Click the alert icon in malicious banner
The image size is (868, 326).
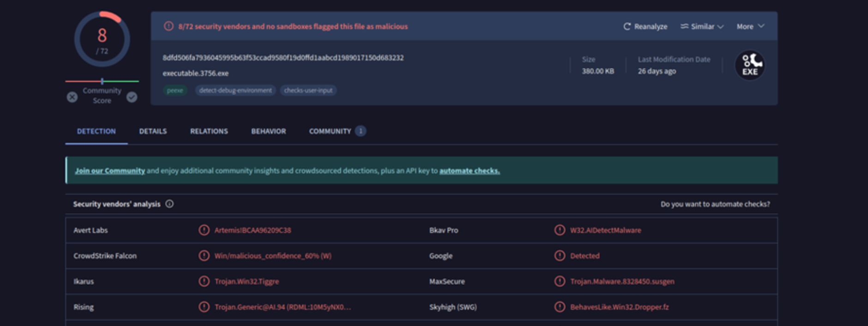[x=169, y=26]
